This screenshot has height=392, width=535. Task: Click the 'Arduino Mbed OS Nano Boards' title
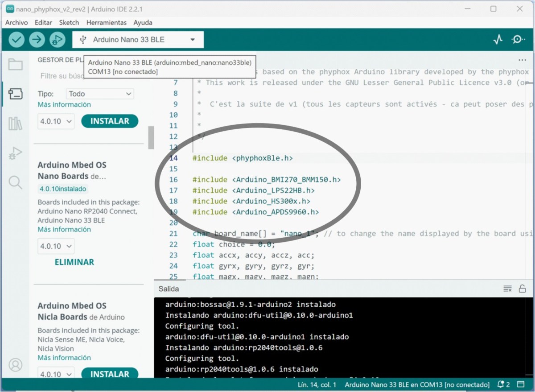(x=72, y=170)
